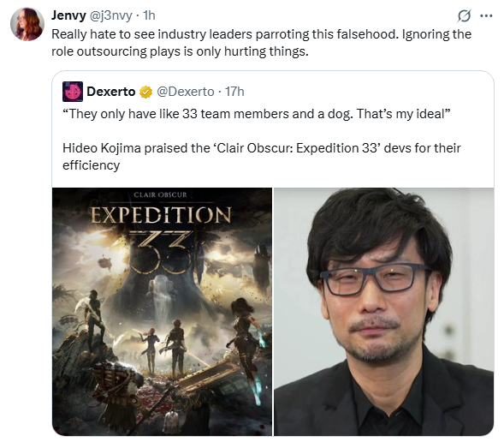The image size is (504, 442).
Task: Click the Grok slashed-circle icon
Action: point(464,15)
